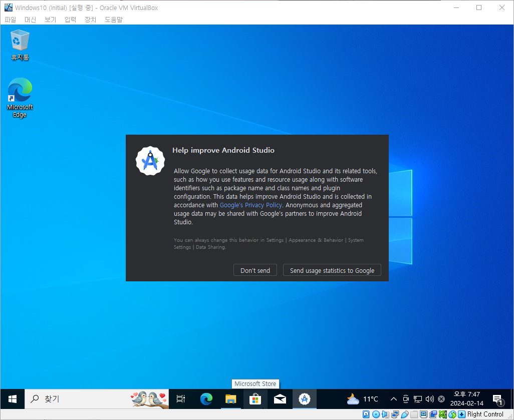Click the Meet Now tray icon

[x=406, y=398]
